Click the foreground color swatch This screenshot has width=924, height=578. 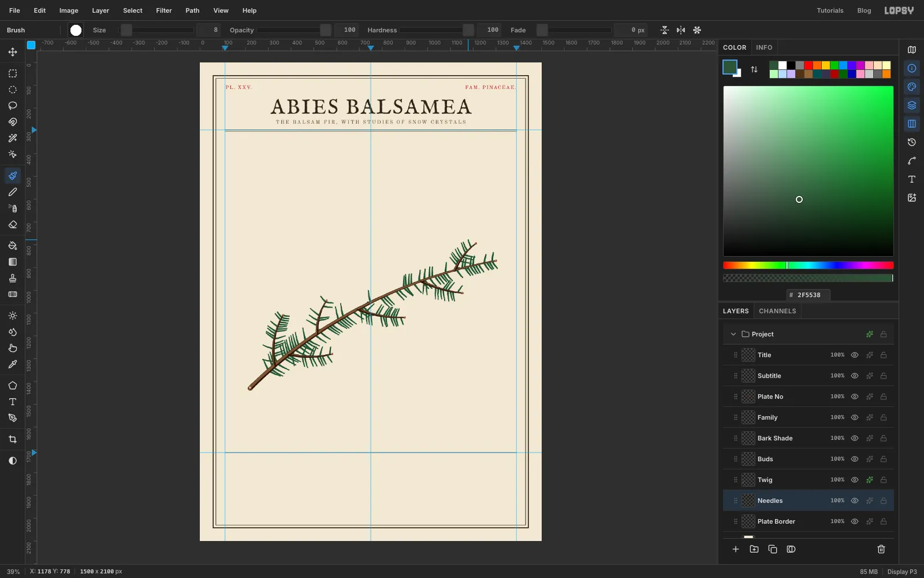point(730,67)
